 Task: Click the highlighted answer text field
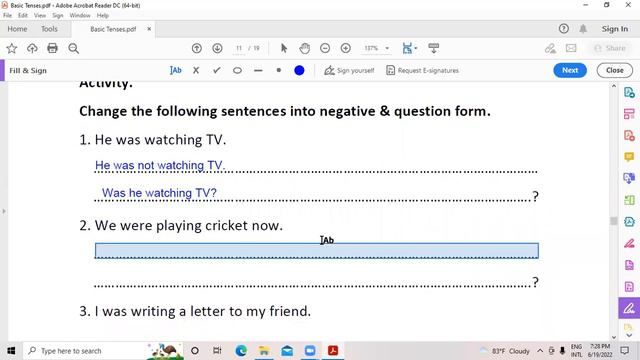coord(317,251)
